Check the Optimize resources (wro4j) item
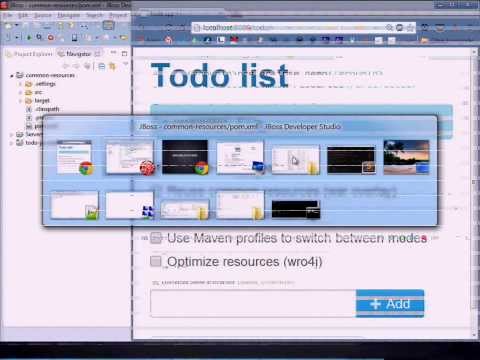Screen dimensions: 480x360 click(156, 261)
